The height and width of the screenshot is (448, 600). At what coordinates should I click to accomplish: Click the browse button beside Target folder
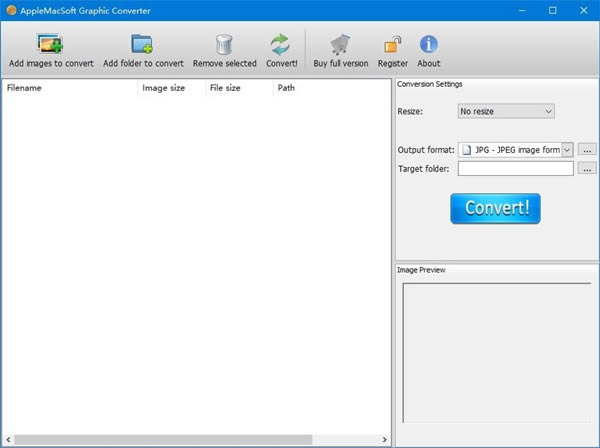click(x=586, y=168)
